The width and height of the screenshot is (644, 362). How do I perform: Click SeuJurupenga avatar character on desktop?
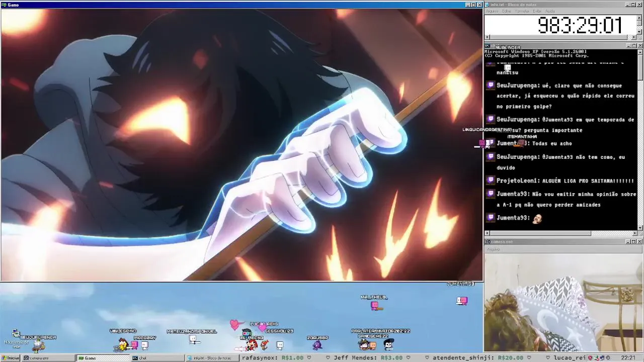[38, 345]
